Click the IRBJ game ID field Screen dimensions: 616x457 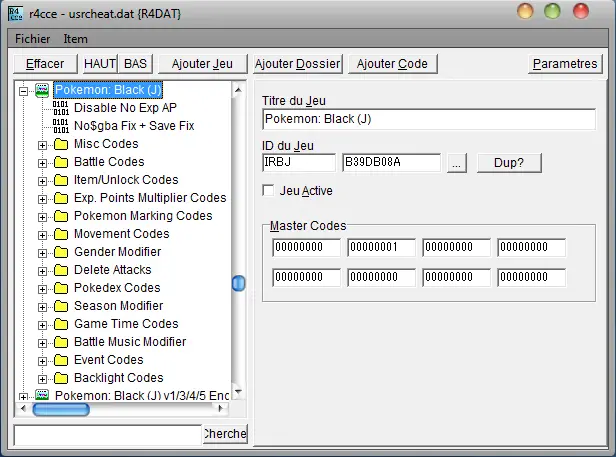[299, 162]
